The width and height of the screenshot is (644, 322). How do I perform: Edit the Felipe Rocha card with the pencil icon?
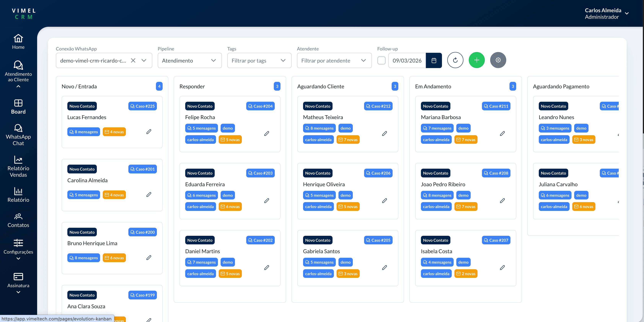tap(267, 134)
